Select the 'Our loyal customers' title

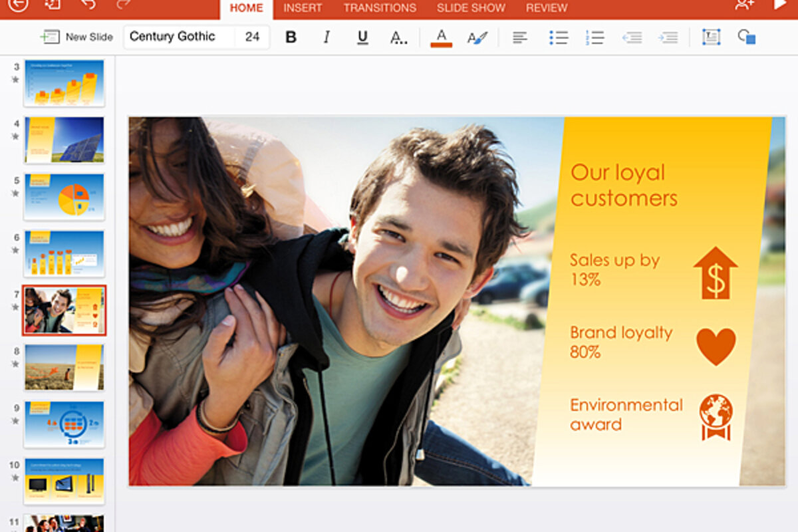click(624, 186)
